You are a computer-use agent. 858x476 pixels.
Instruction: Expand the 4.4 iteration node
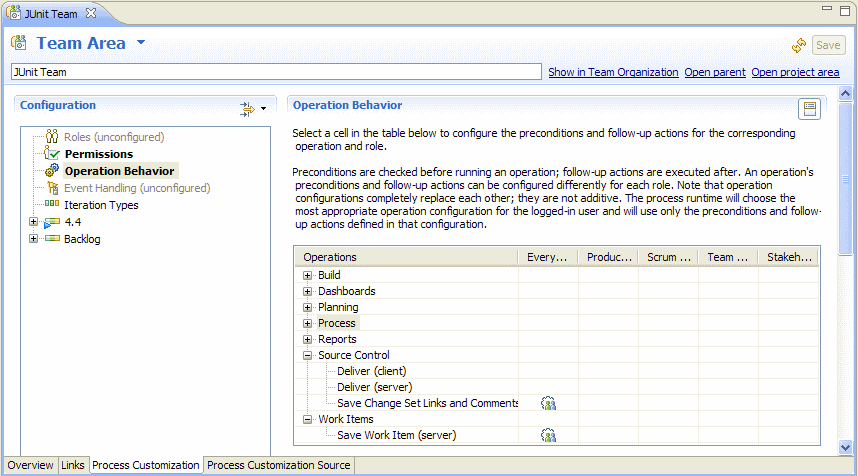click(34, 222)
